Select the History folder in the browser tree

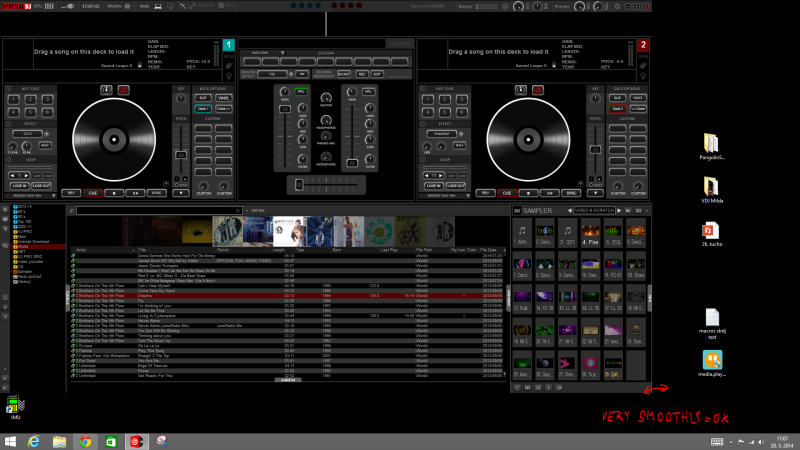[x=23, y=282]
